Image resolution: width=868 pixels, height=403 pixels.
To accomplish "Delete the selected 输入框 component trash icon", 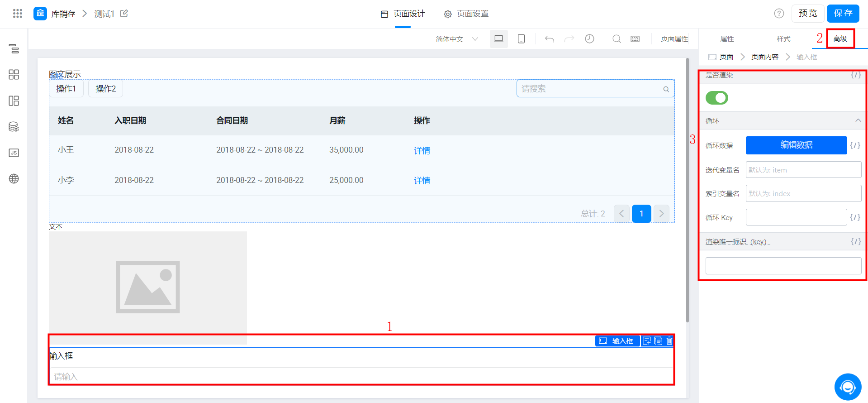I will click(669, 341).
